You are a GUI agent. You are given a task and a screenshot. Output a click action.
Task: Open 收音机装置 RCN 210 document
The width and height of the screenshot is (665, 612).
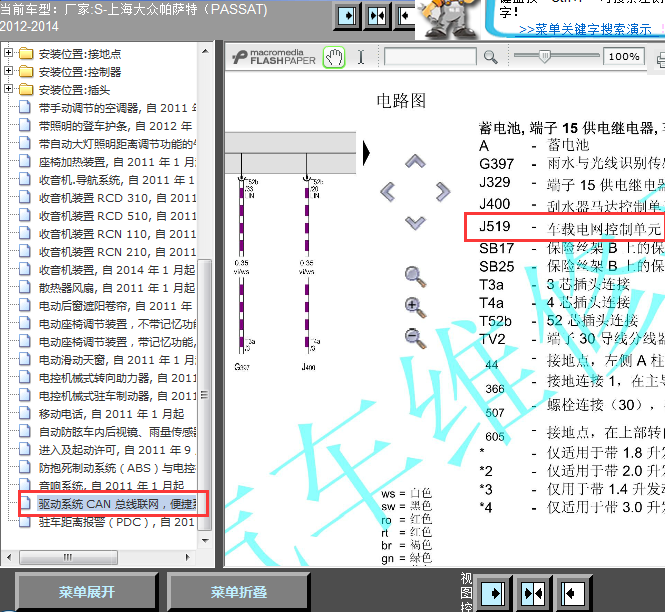117,252
